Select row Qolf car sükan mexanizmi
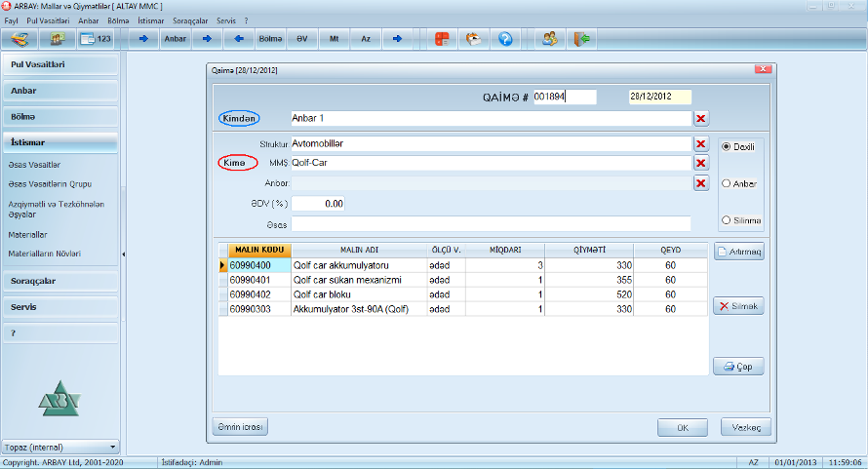868x469 pixels. point(463,280)
